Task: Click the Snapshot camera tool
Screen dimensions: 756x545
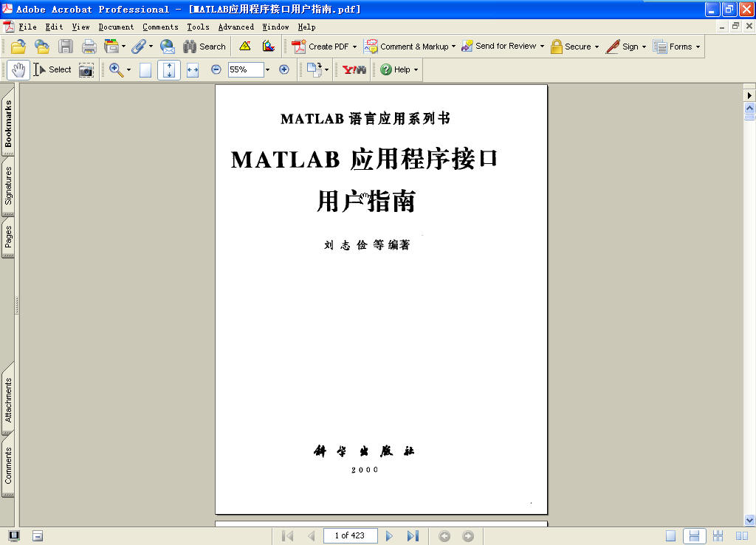Action: click(x=86, y=70)
